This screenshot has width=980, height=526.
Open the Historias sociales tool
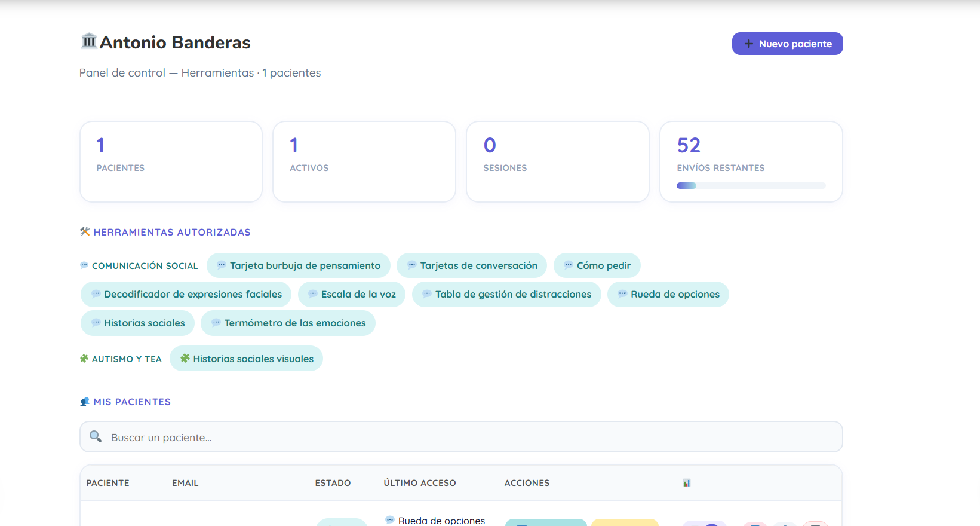pos(137,323)
